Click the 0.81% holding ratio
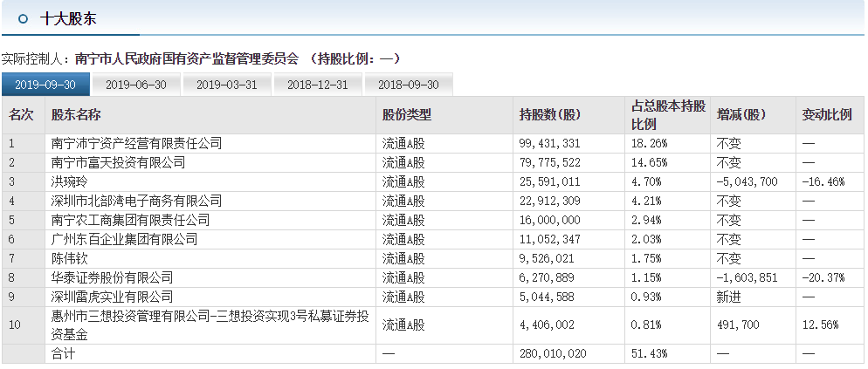 pyautogui.click(x=646, y=325)
